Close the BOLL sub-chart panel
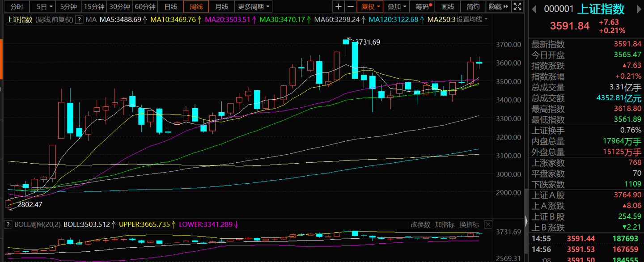644x262 pixels. tap(488, 224)
